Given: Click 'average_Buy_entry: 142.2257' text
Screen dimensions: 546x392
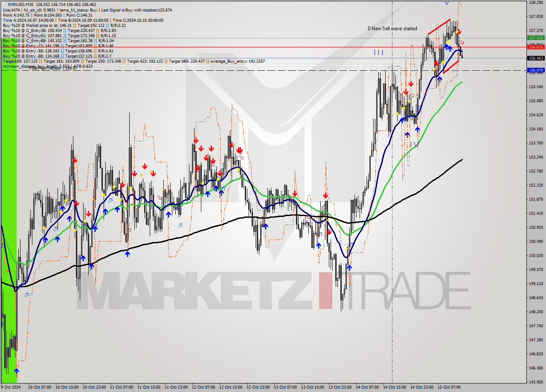Looking at the screenshot, I should point(237,61).
